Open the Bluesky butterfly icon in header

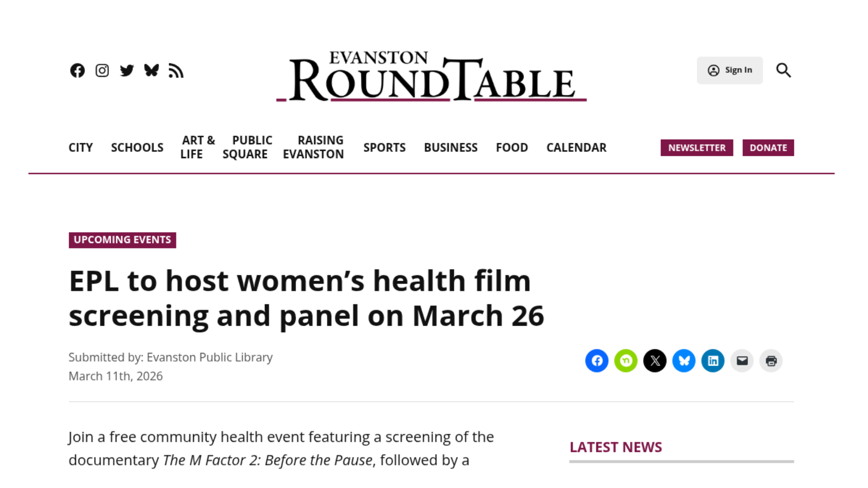point(151,70)
